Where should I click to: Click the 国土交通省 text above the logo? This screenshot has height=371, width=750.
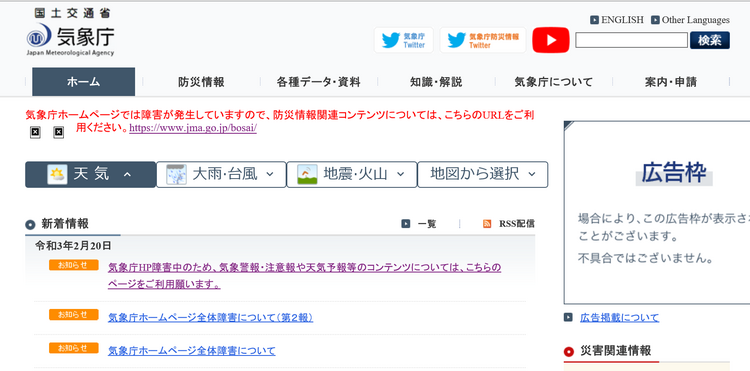coord(72,13)
